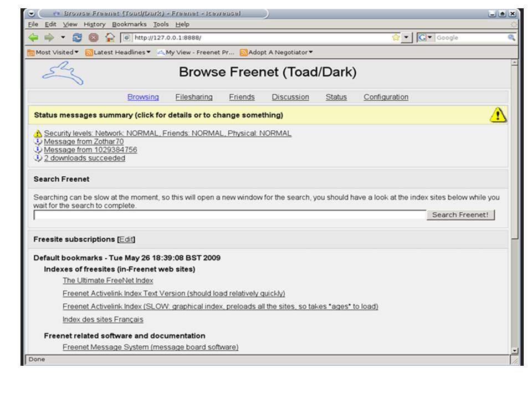Open the View menu
Screen dimensions: 532x399
tap(70, 24)
